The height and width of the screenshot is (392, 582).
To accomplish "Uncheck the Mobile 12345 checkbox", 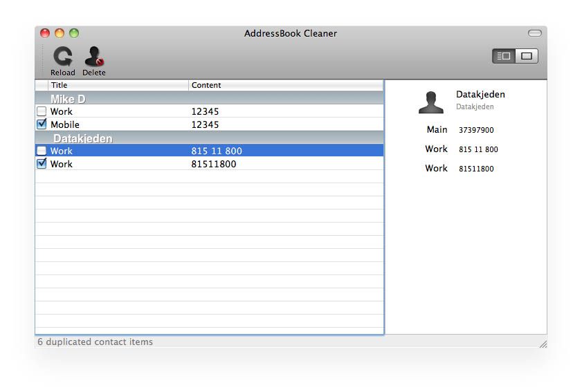I will [42, 124].
